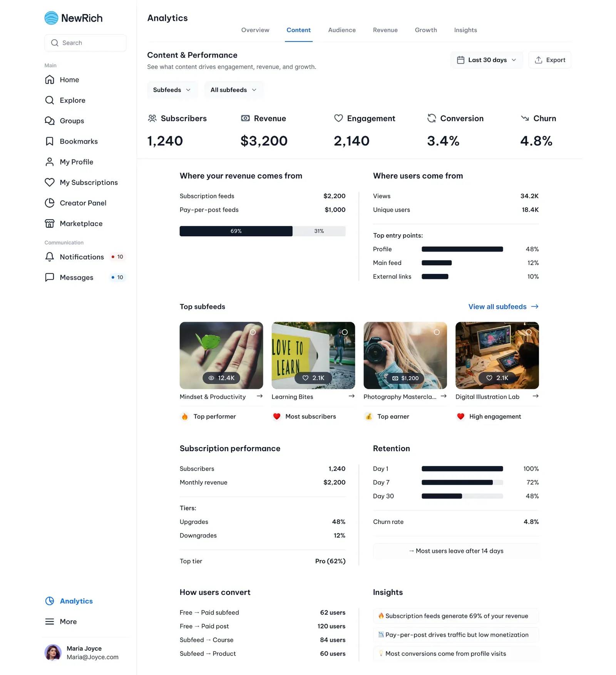616x675 pixels.
Task: Click the Conversion cycle arrows icon
Action: [432, 118]
